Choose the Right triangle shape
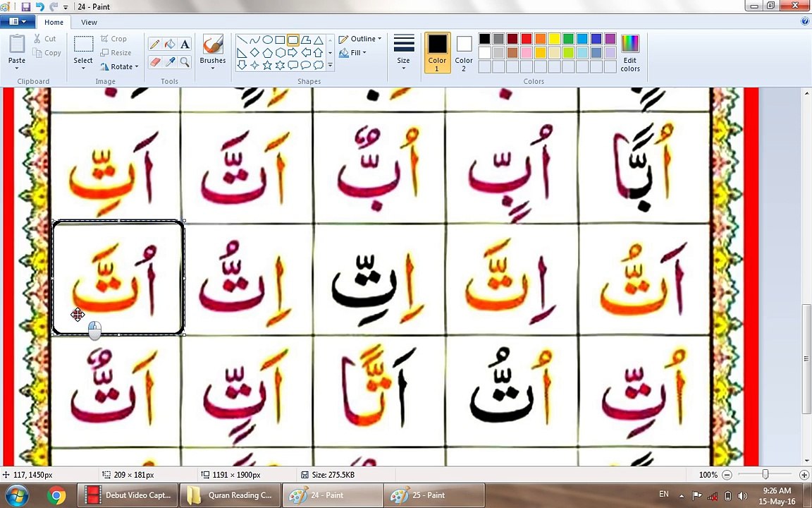This screenshot has width=812, height=508. click(x=242, y=52)
